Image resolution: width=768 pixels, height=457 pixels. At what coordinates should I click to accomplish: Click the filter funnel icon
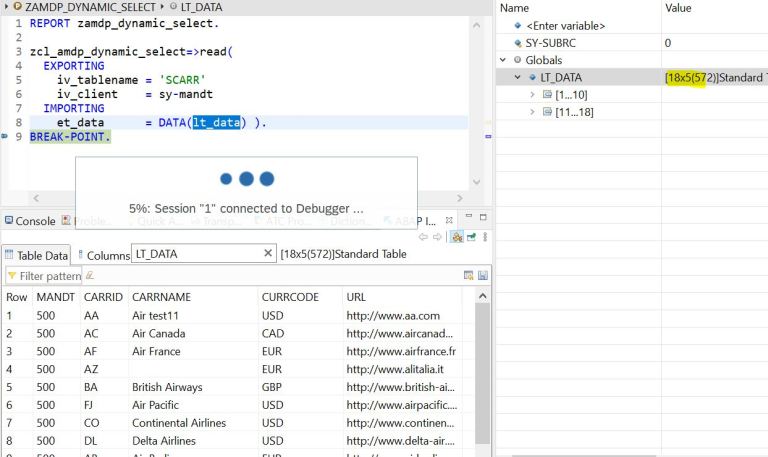(x=12, y=275)
